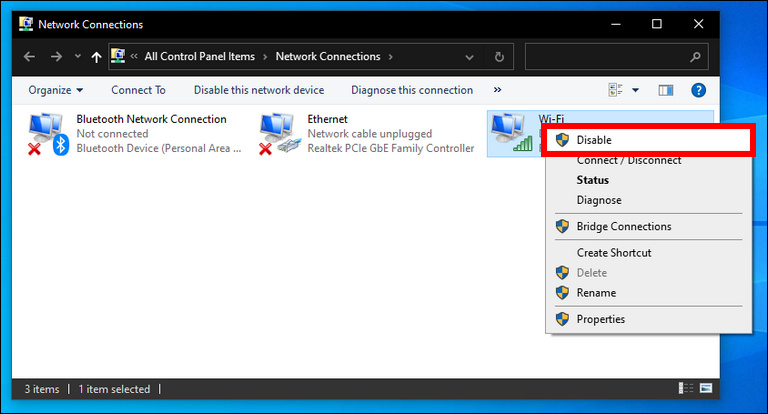Open the address bar history dropdown
Viewport: 768px width, 414px height.
(x=469, y=57)
